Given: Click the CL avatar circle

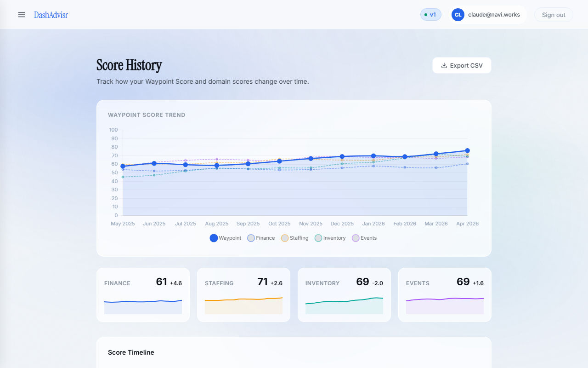Looking at the screenshot, I should pyautogui.click(x=458, y=14).
